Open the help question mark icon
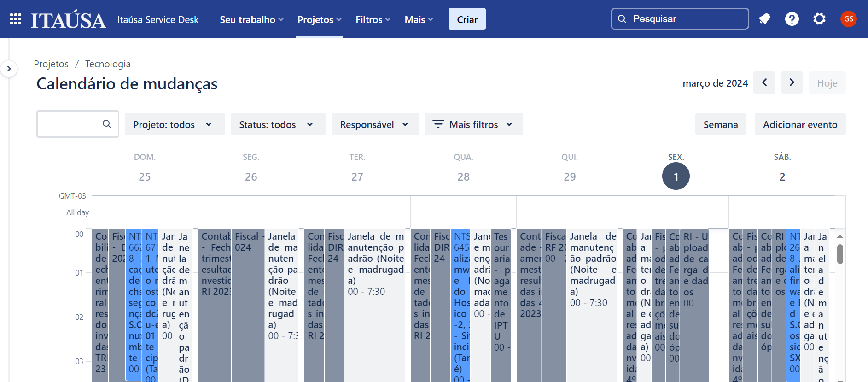This screenshot has width=868, height=382. click(x=792, y=19)
